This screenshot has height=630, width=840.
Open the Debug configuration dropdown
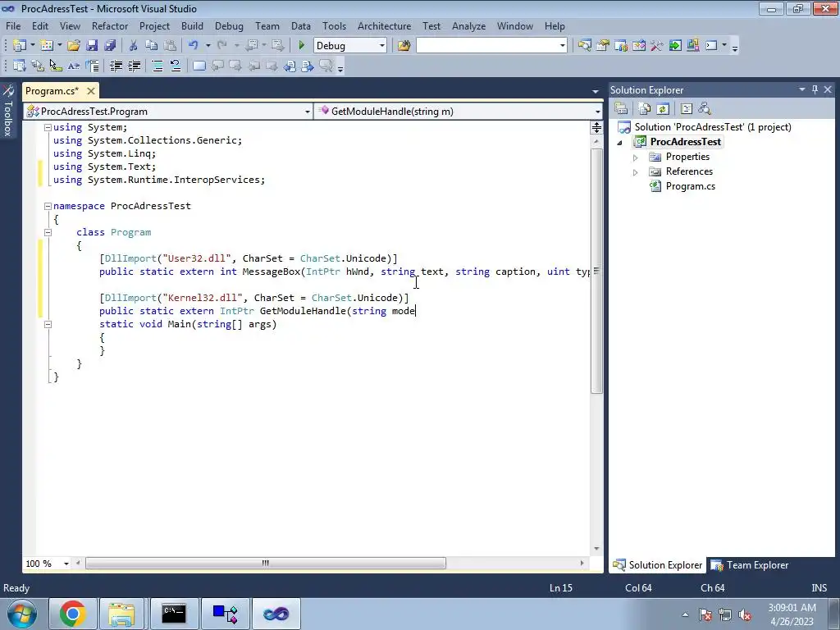382,46
